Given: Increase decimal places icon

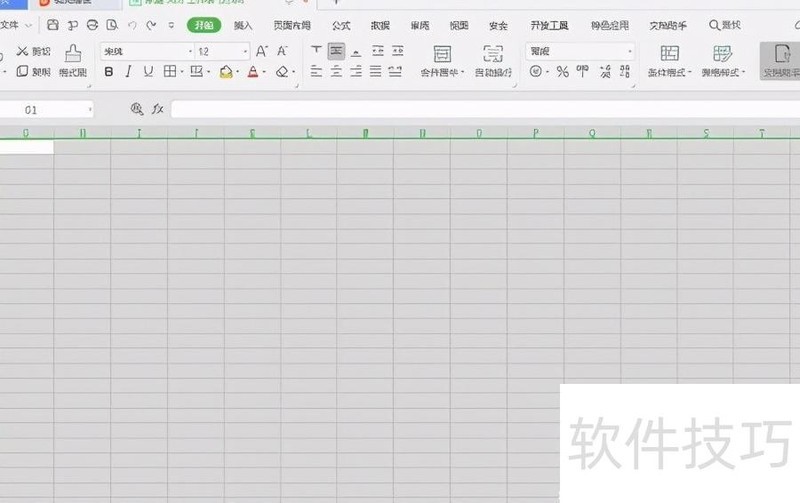Looking at the screenshot, I should tap(605, 71).
